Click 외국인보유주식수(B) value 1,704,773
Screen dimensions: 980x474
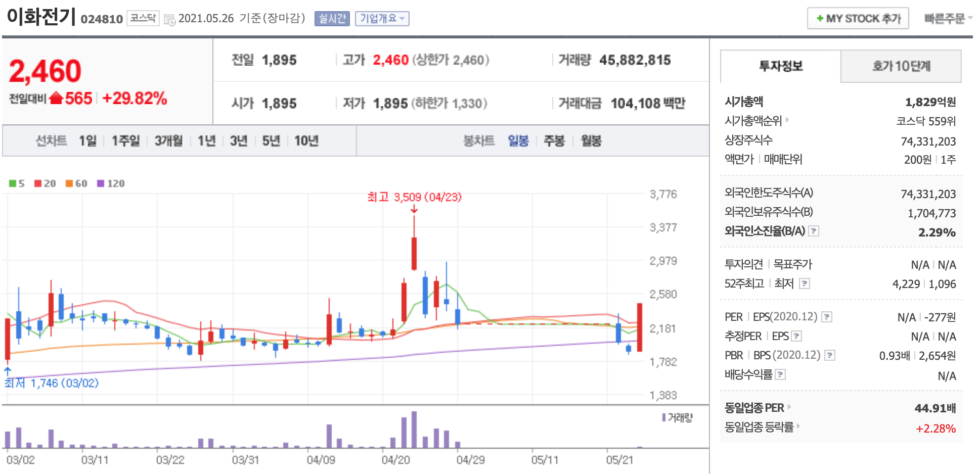pos(932,213)
